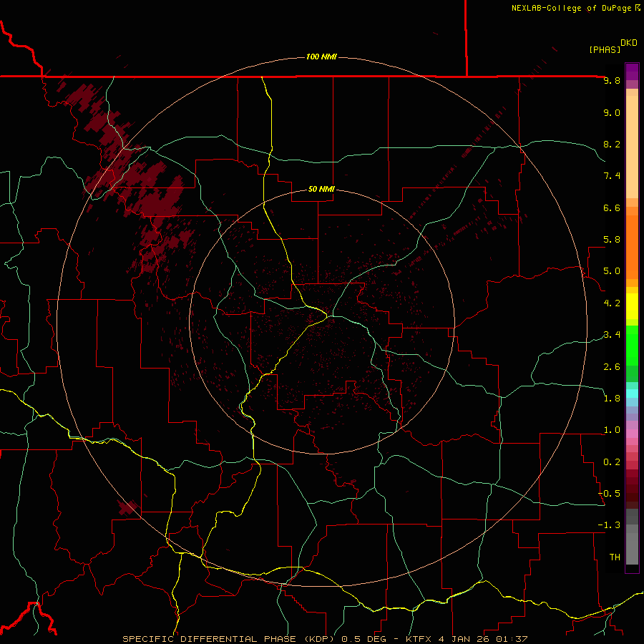Viewport: 644px width, 644px height.
Task: Click the [PHAS] units label
Action: click(605, 49)
